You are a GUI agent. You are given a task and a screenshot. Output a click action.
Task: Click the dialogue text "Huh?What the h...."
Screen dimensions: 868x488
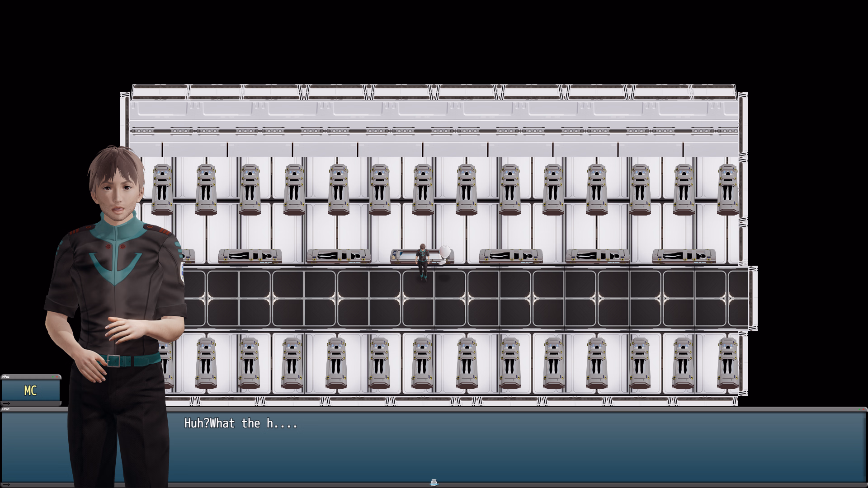tap(241, 423)
